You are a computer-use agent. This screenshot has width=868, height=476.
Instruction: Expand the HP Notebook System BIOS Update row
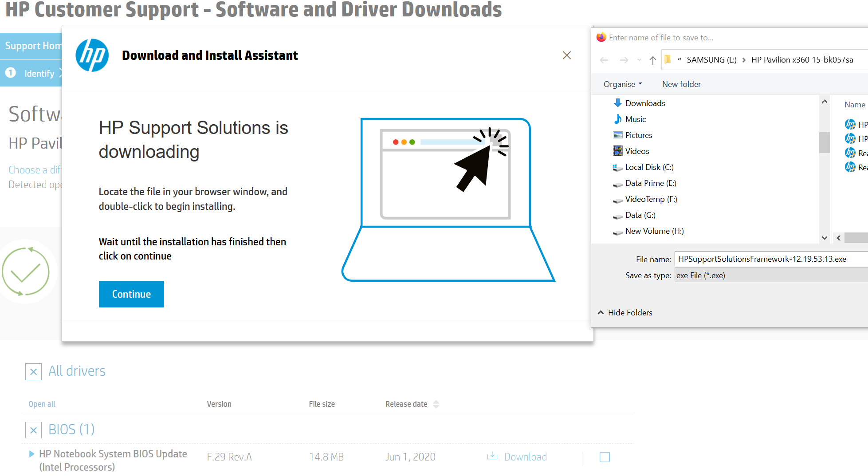[31, 454]
